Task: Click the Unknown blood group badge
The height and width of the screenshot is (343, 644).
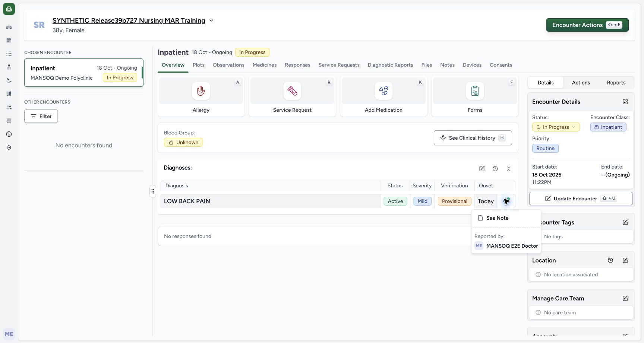Action: pos(183,142)
